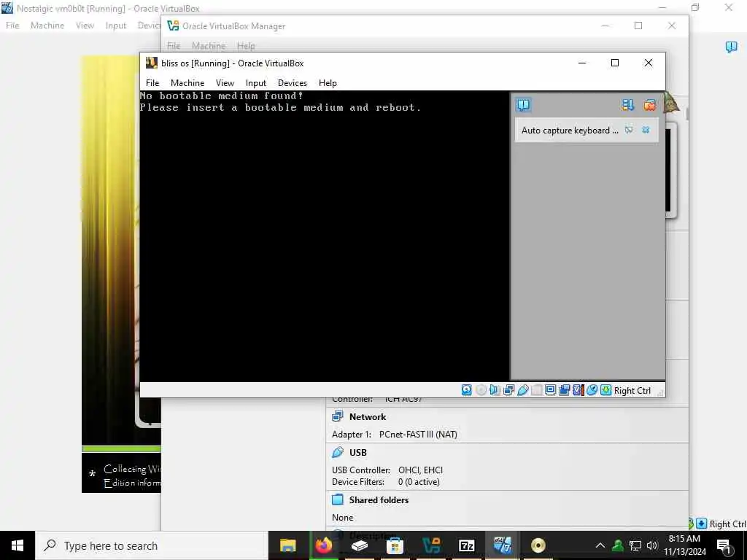747x560 pixels.
Task: Click Right Ctrl label in Nostalgic vm0b0t status bar
Action: coord(727,524)
